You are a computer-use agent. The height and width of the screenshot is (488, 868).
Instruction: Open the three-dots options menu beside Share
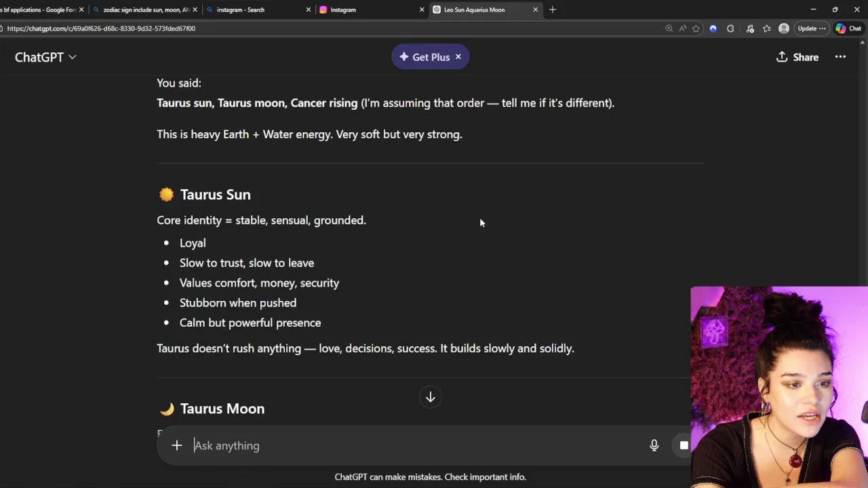point(840,57)
